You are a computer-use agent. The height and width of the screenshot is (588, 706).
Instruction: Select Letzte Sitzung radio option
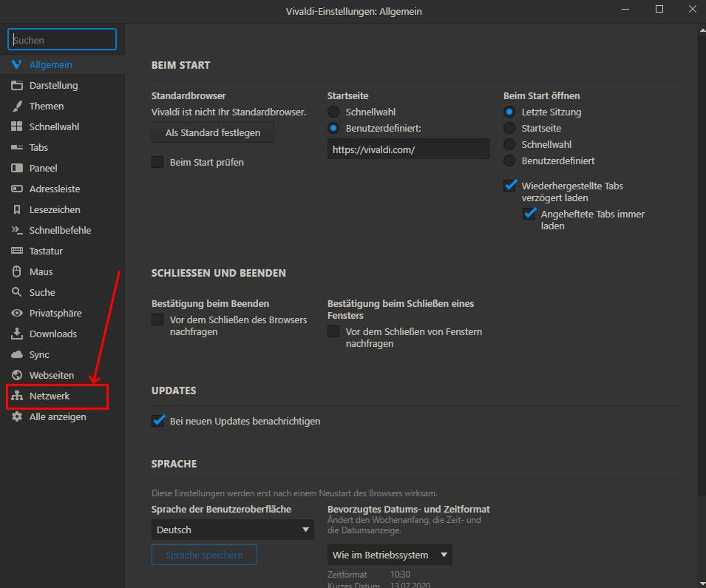(x=509, y=112)
